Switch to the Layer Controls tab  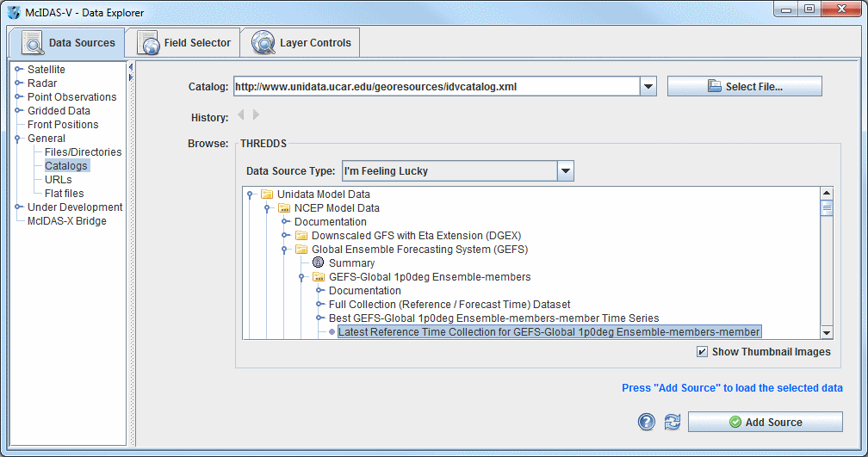click(301, 43)
